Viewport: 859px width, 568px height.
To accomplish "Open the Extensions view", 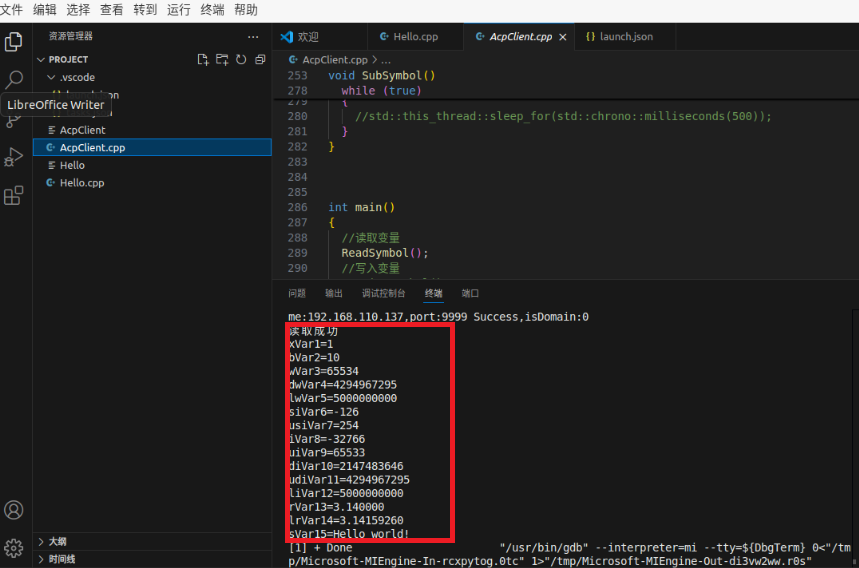I will tap(13, 196).
